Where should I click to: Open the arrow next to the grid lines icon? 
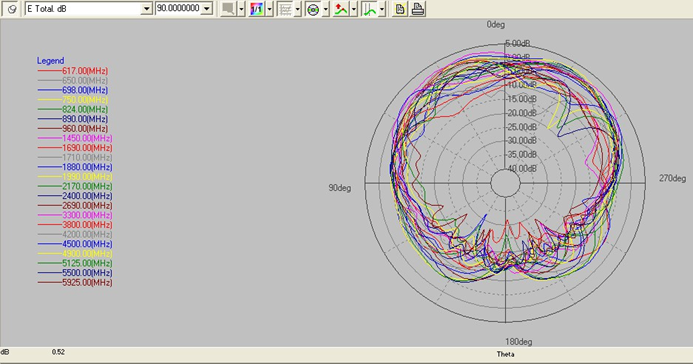pos(298,9)
